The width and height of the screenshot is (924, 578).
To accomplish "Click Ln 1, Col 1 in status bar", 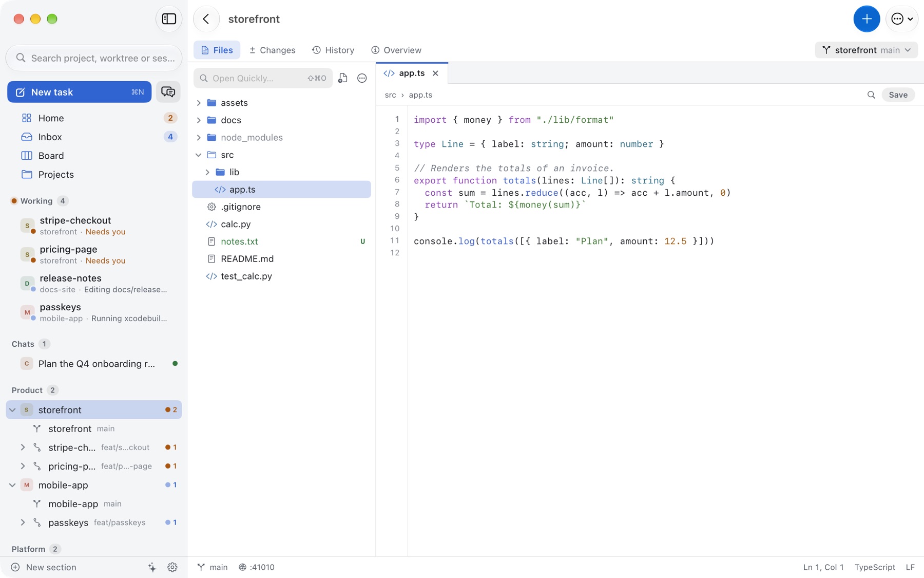I will 823,567.
